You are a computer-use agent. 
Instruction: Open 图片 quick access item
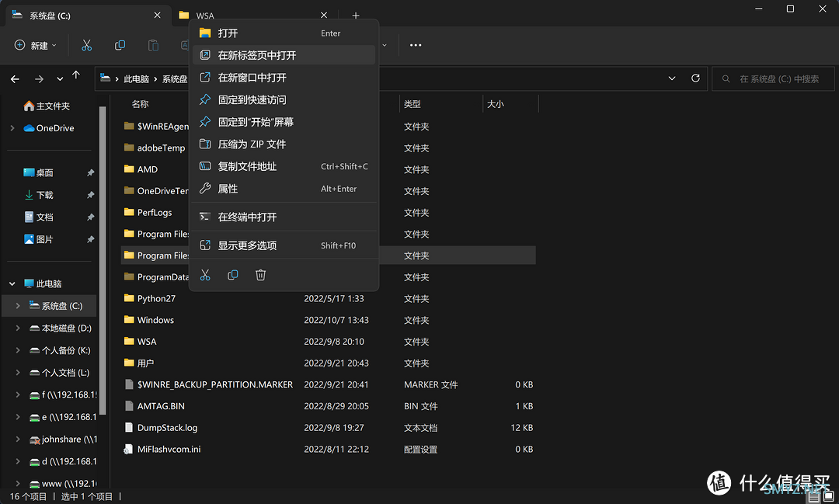click(x=39, y=239)
